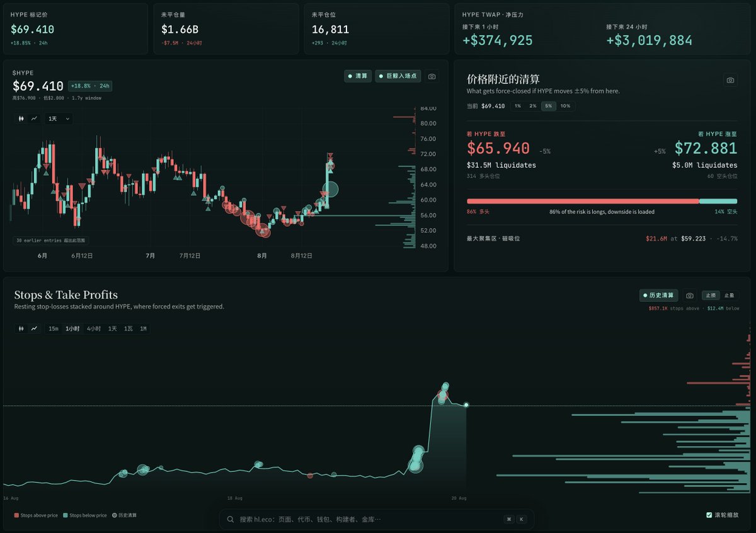The width and height of the screenshot is (756, 533).
Task: Take a snapshot of the $HYPE price chart
Action: pyautogui.click(x=432, y=76)
